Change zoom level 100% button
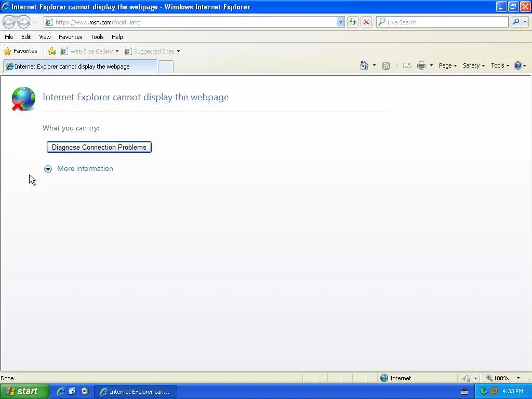 pyautogui.click(x=498, y=378)
